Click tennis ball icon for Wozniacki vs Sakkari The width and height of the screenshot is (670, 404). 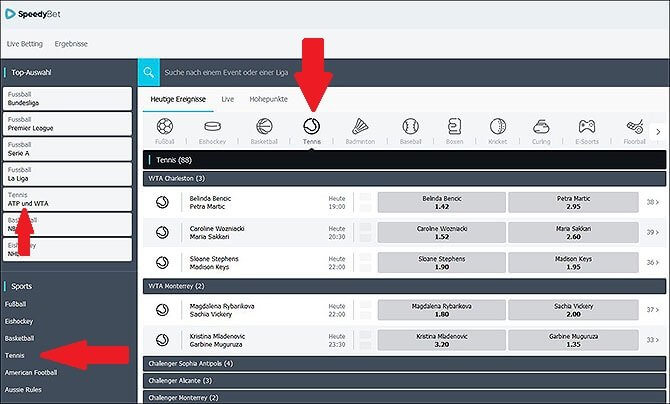pyautogui.click(x=162, y=233)
